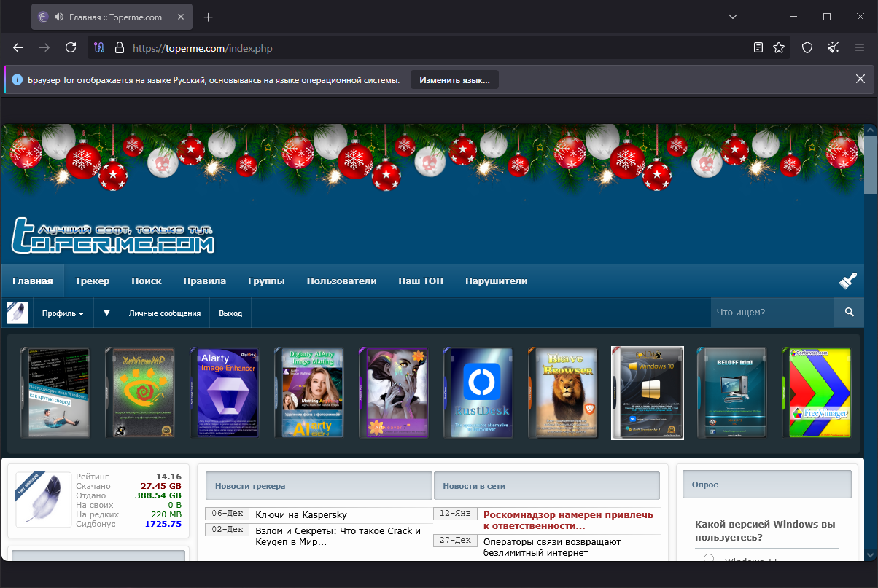Toggle reader view icon in address bar
Screen dimensions: 878x588
pyautogui.click(x=758, y=47)
